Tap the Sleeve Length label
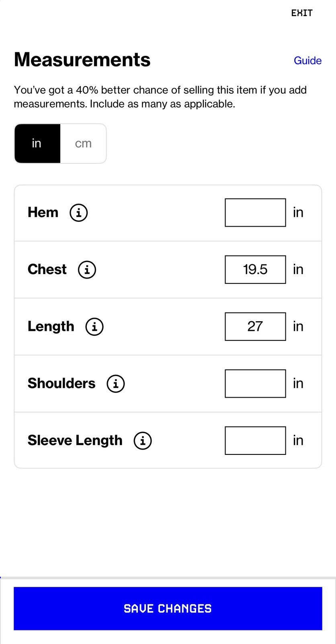Viewport: 336px width, 644px height. (x=75, y=441)
